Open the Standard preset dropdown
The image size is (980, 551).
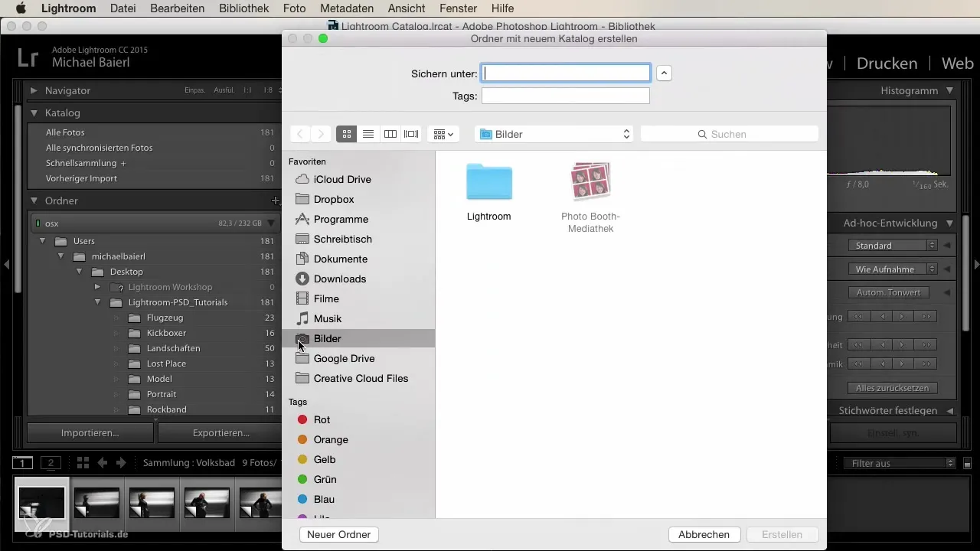[893, 246]
